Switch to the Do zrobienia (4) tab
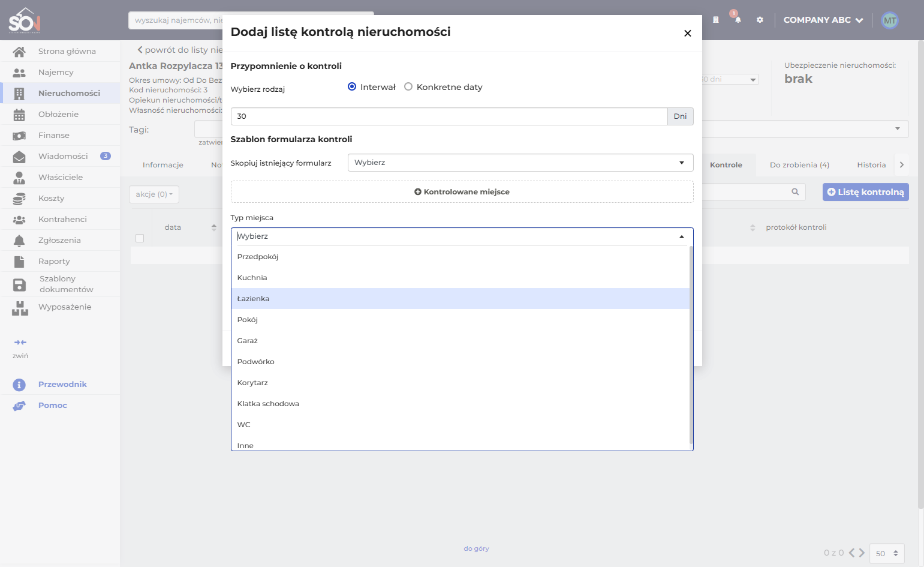The image size is (924, 567). point(799,165)
